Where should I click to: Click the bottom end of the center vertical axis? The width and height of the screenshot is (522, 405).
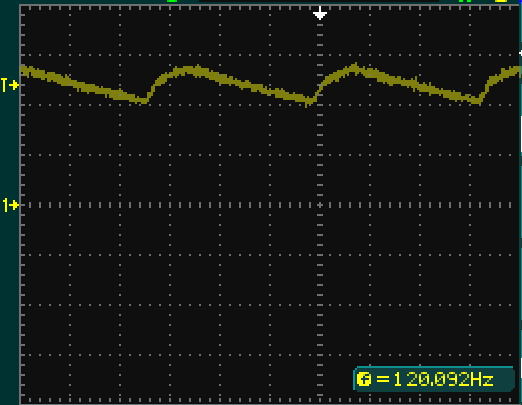click(320, 397)
